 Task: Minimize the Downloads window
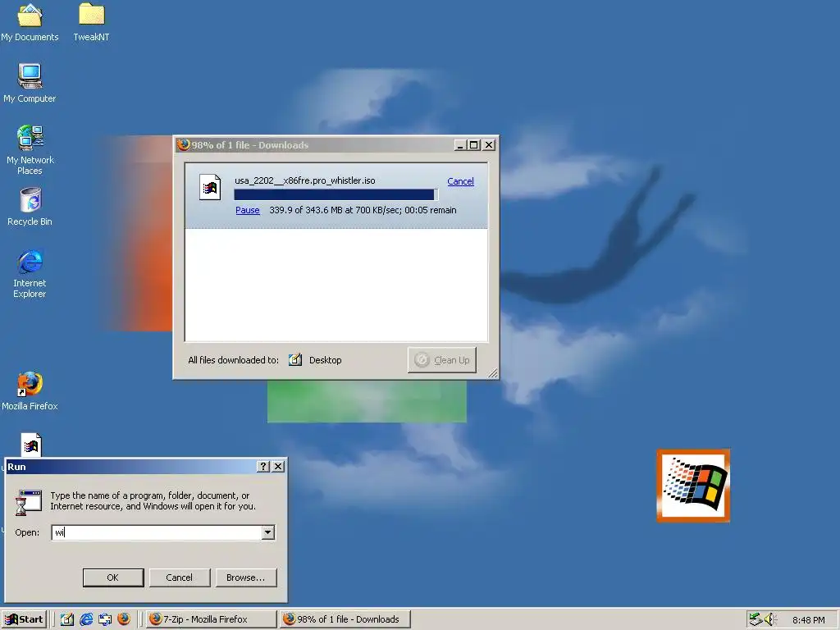click(x=460, y=144)
